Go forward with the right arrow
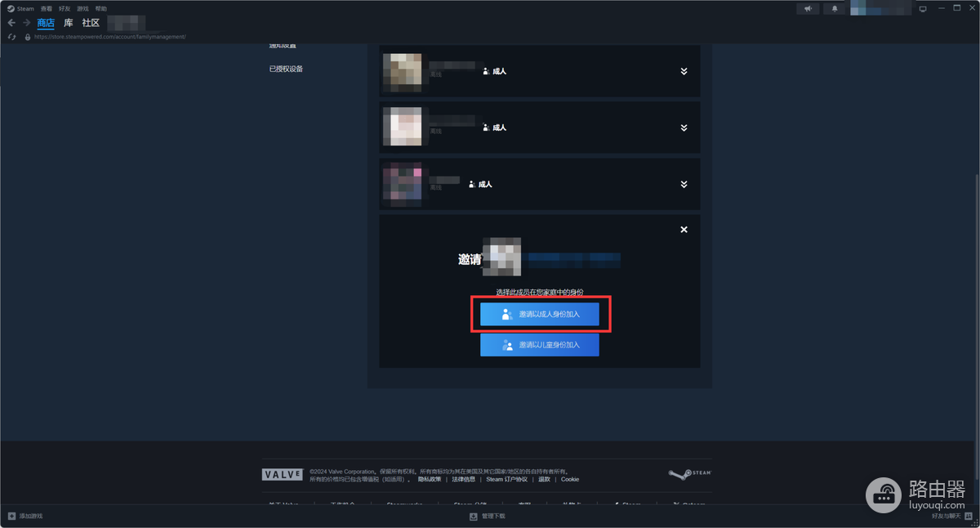The width and height of the screenshot is (980, 528). point(26,23)
